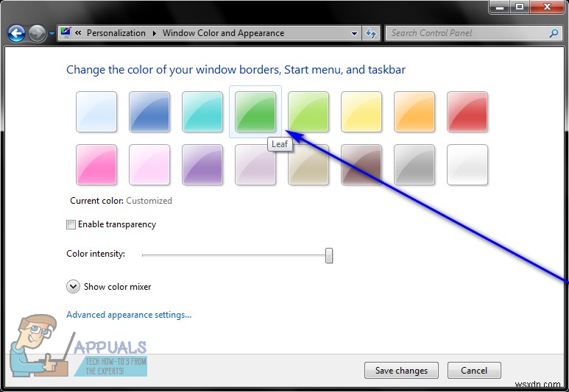Go back with the blue Back arrow

(x=16, y=34)
